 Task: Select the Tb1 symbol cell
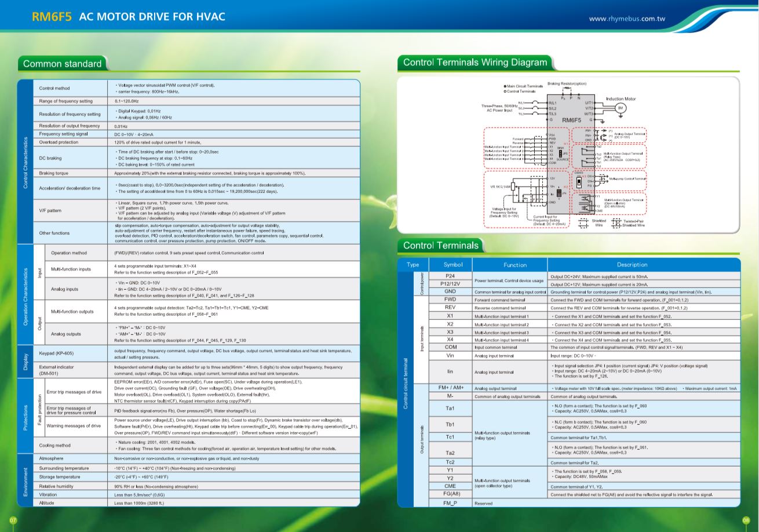coord(450,425)
